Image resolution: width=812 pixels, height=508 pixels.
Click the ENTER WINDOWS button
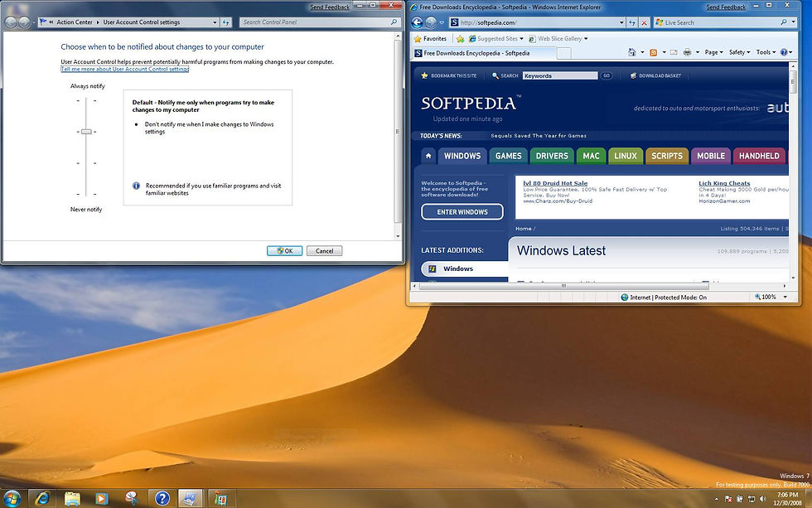(x=462, y=212)
